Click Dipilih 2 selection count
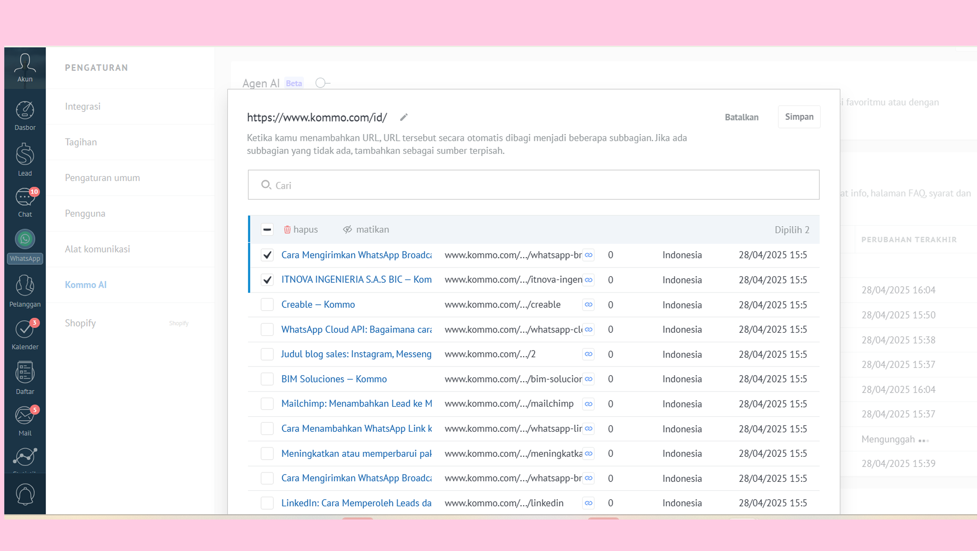Screen dimensions: 980x551 click(x=792, y=230)
